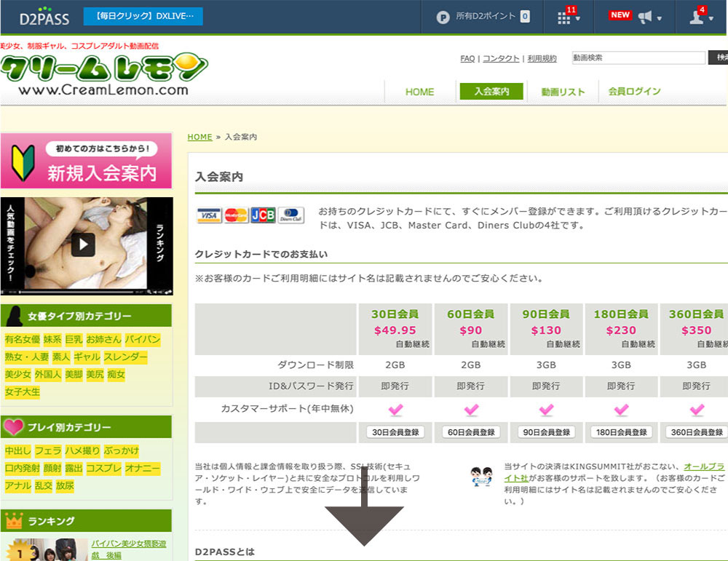
Task: Open the 会員ログイン tab
Action: tap(634, 92)
